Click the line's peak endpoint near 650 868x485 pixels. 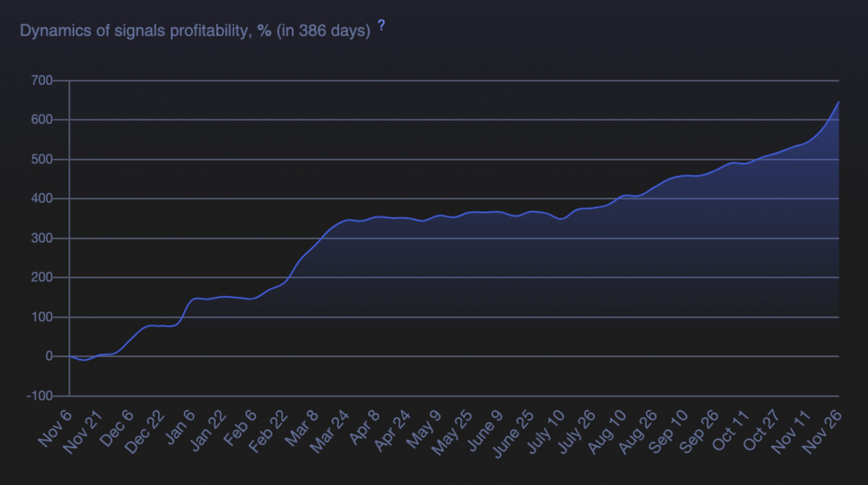click(x=839, y=101)
